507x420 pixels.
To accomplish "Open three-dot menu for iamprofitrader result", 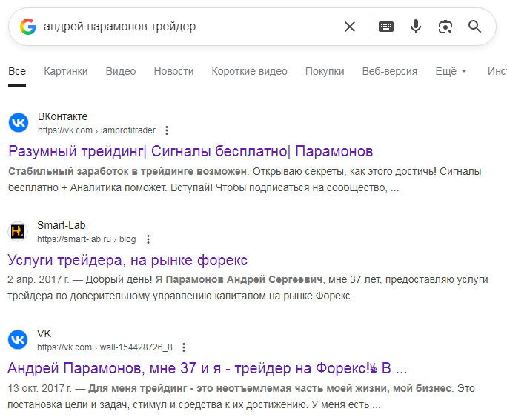I will coord(167,130).
